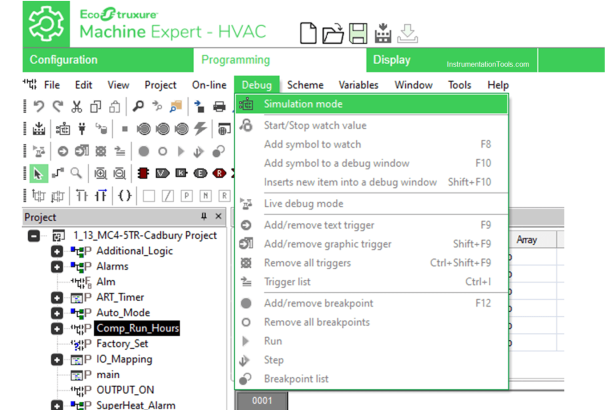This screenshot has width=615, height=410.
Task: Click the Open project folder icon
Action: coord(333,33)
